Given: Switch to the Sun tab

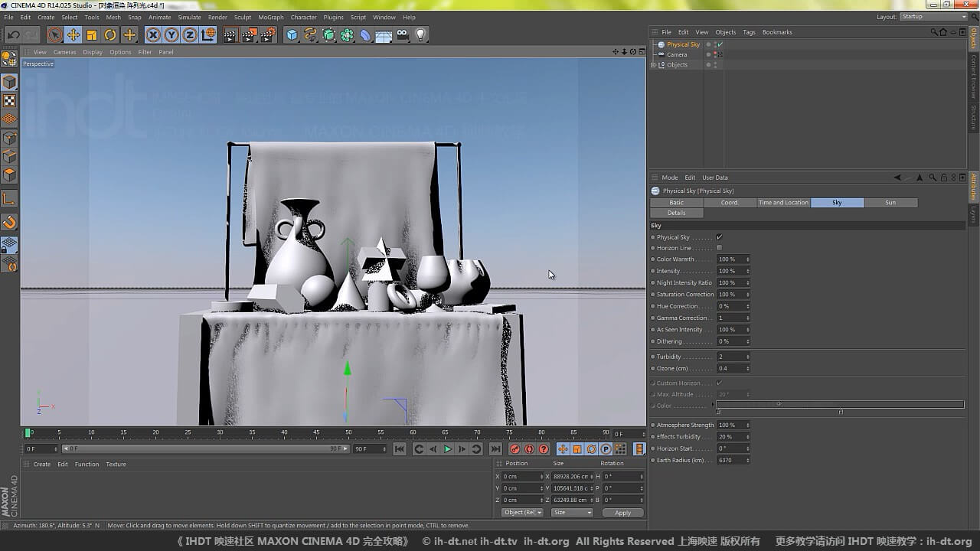Looking at the screenshot, I should point(890,203).
